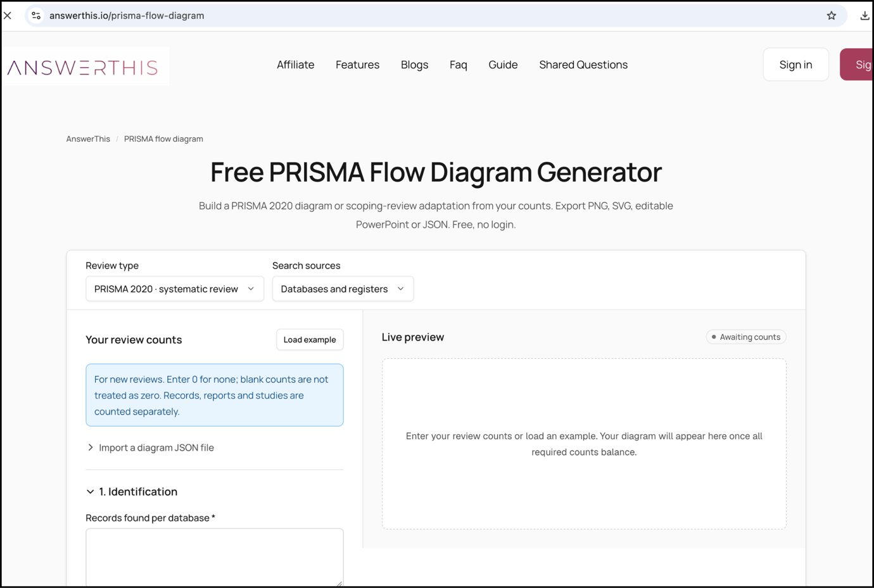Click the blue For new reviews notice
This screenshot has height=588, width=874.
pyautogui.click(x=215, y=395)
